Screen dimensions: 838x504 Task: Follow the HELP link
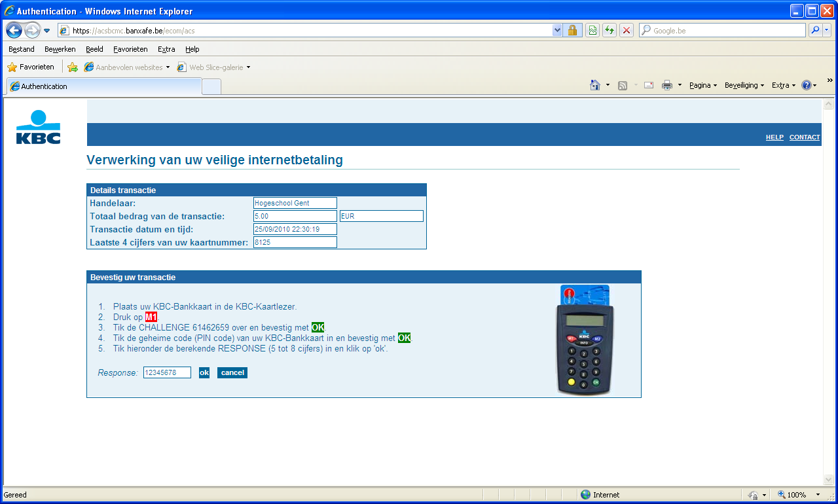coord(774,137)
